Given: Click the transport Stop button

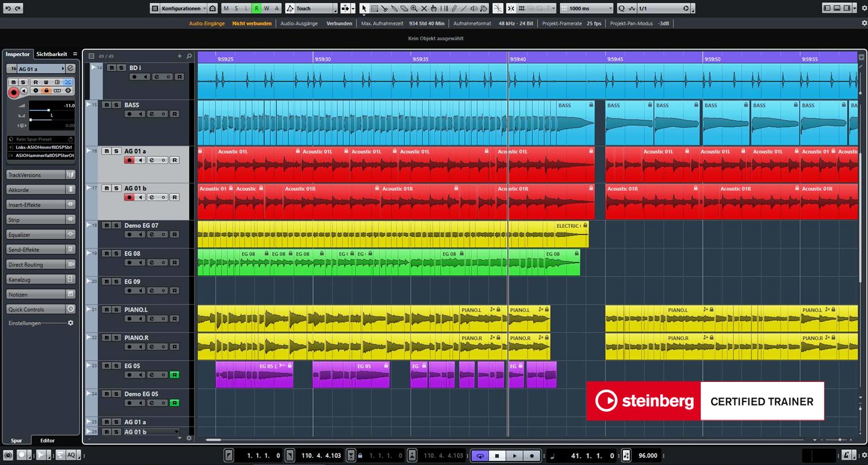Looking at the screenshot, I should (x=497, y=455).
